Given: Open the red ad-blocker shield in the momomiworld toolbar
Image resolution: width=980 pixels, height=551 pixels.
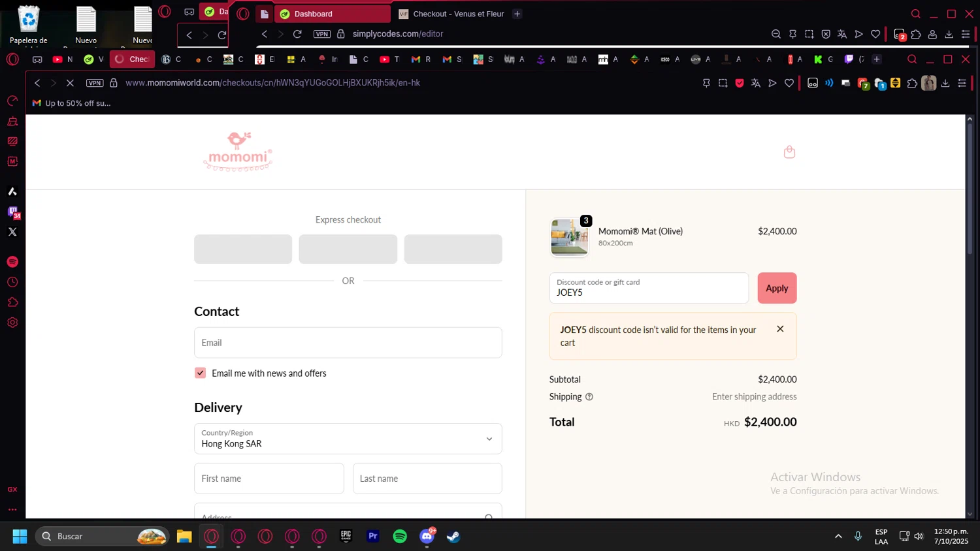Looking at the screenshot, I should pos(740,83).
